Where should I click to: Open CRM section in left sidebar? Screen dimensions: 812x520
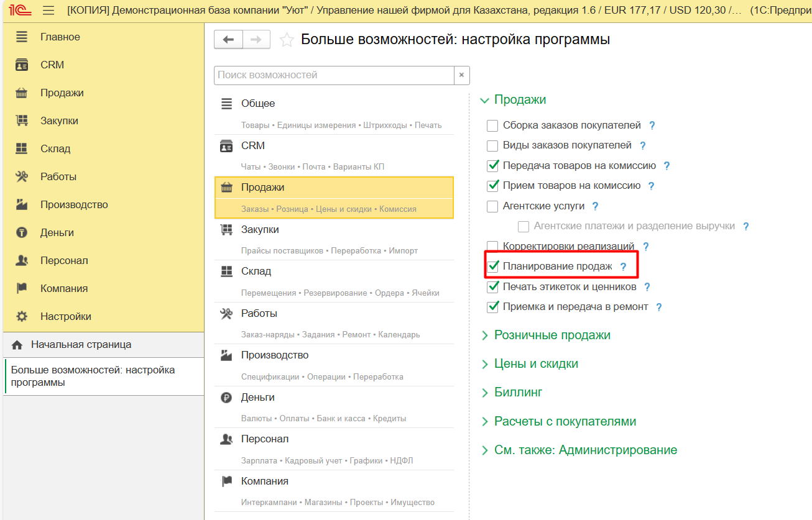pyautogui.click(x=52, y=65)
